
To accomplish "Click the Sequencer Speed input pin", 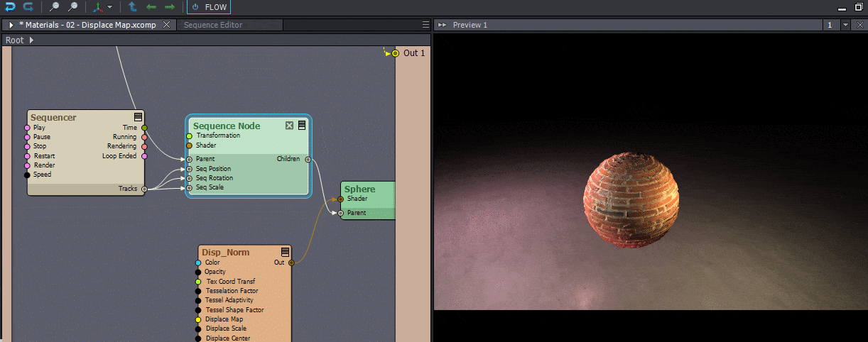I will [x=28, y=175].
